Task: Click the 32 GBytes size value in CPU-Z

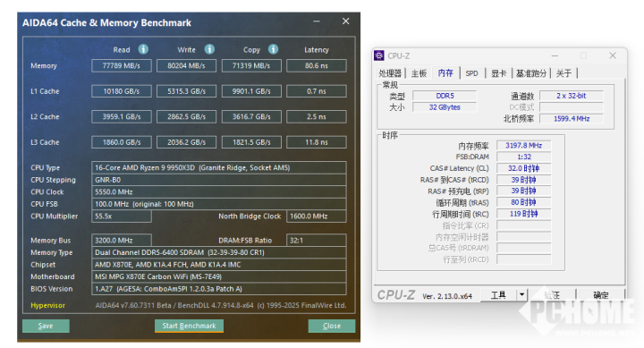Action: click(445, 107)
